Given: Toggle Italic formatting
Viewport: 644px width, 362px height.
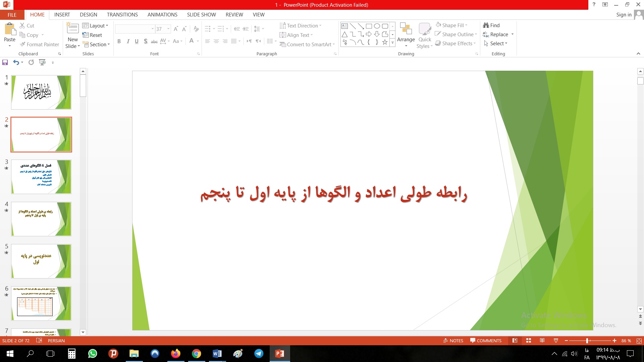Looking at the screenshot, I should tap(128, 41).
